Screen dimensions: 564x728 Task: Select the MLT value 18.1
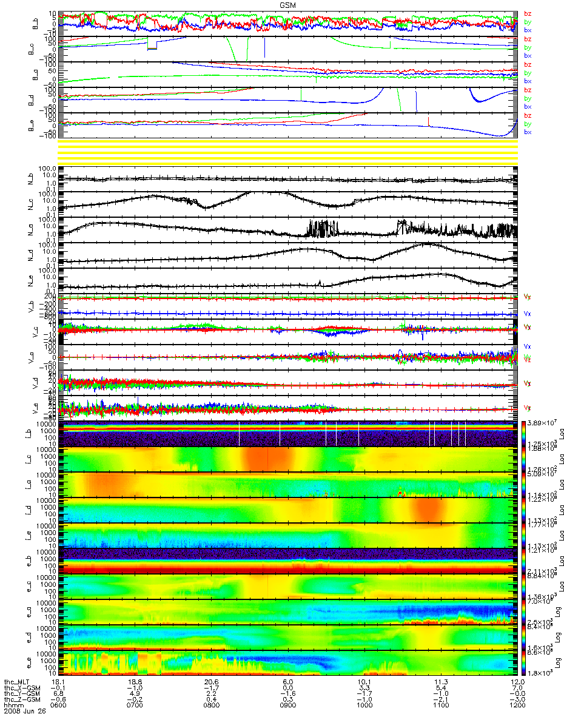(x=59, y=681)
